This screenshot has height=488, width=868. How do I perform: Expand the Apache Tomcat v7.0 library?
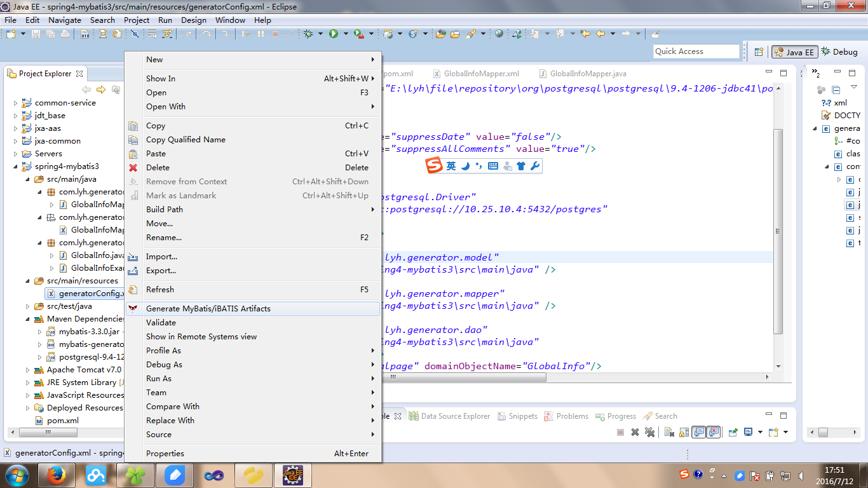coord(28,369)
